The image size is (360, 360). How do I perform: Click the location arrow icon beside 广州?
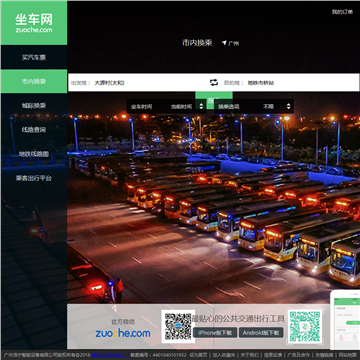tap(224, 43)
